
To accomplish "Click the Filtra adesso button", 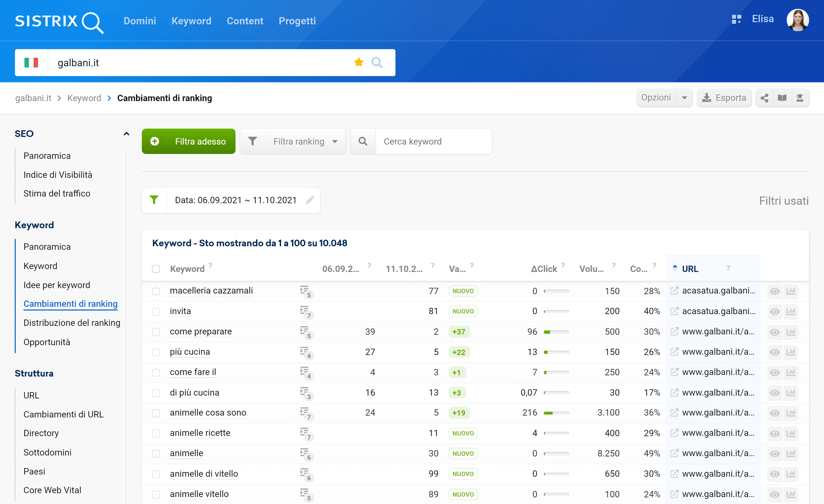I will pyautogui.click(x=189, y=141).
